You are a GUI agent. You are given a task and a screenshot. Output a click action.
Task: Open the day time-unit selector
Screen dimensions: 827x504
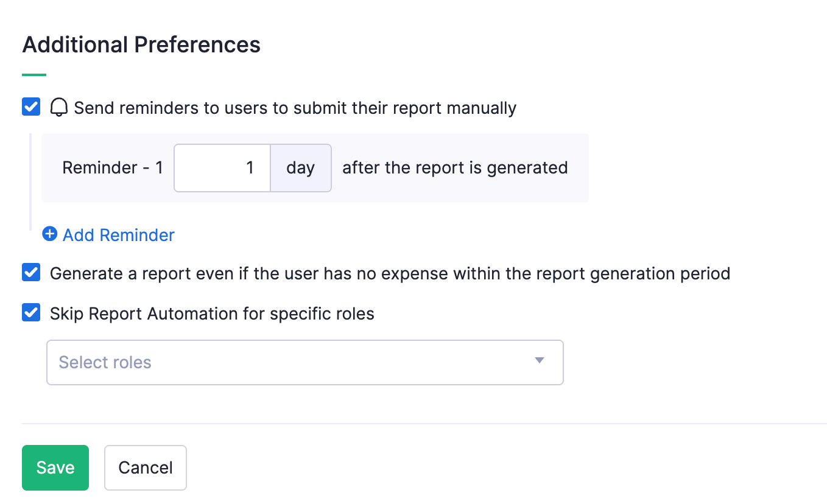coord(301,168)
